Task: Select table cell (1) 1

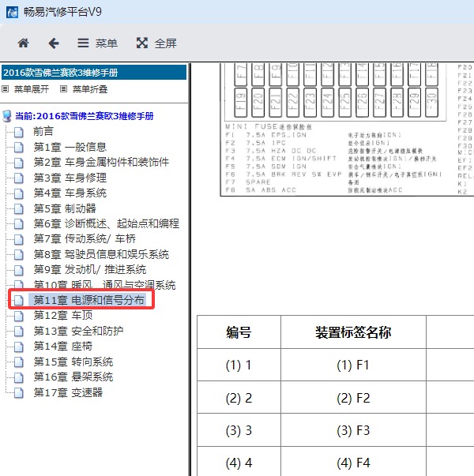Action: tap(239, 365)
